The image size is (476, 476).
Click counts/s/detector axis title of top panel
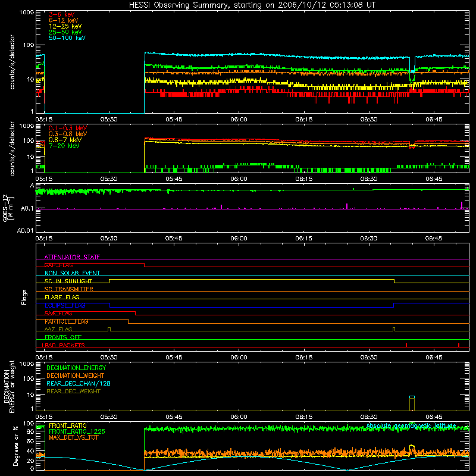[12, 62]
